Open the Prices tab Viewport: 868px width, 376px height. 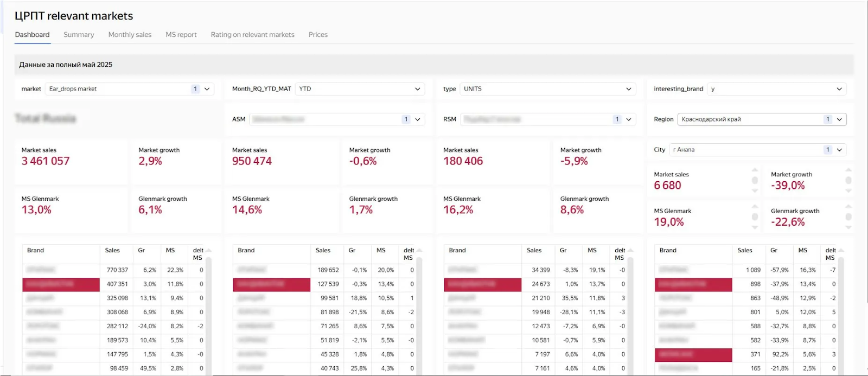318,35
